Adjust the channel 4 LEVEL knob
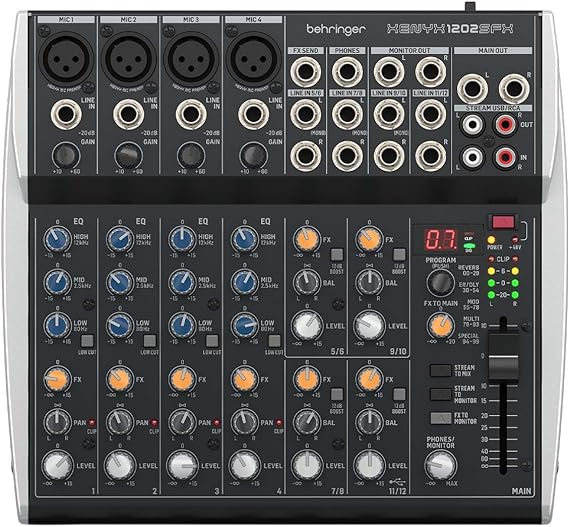Screen dimensions: 569x527 point(245,465)
